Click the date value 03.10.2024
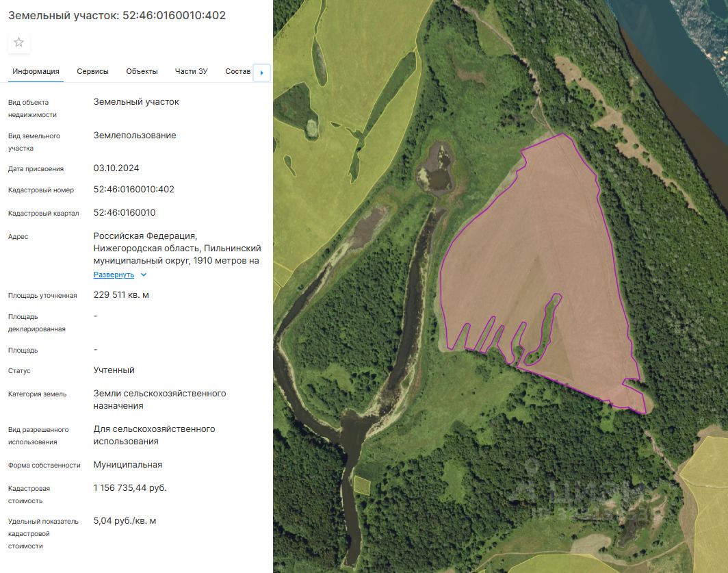This screenshot has height=573, width=728. click(x=116, y=168)
